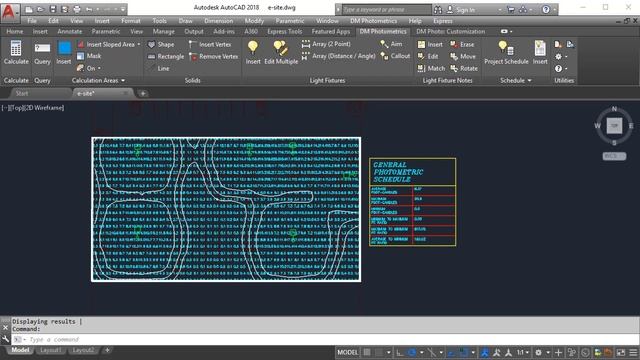The height and width of the screenshot is (360, 640).
Task: Insert a light fixture note
Action: point(430,44)
